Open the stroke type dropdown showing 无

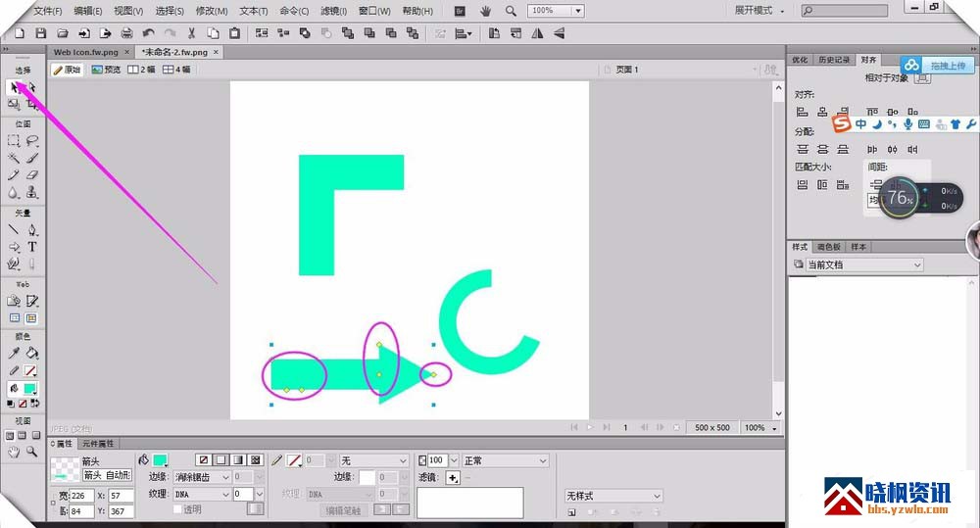point(373,460)
